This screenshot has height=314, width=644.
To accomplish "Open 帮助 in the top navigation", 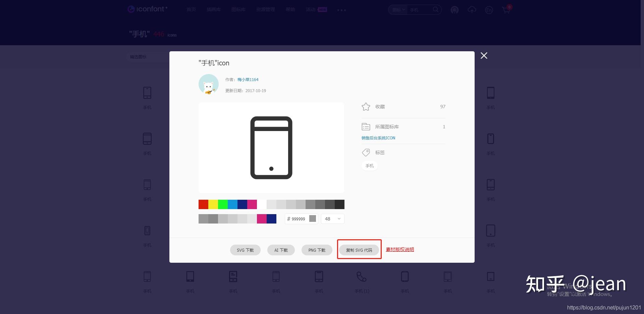I will [290, 9].
